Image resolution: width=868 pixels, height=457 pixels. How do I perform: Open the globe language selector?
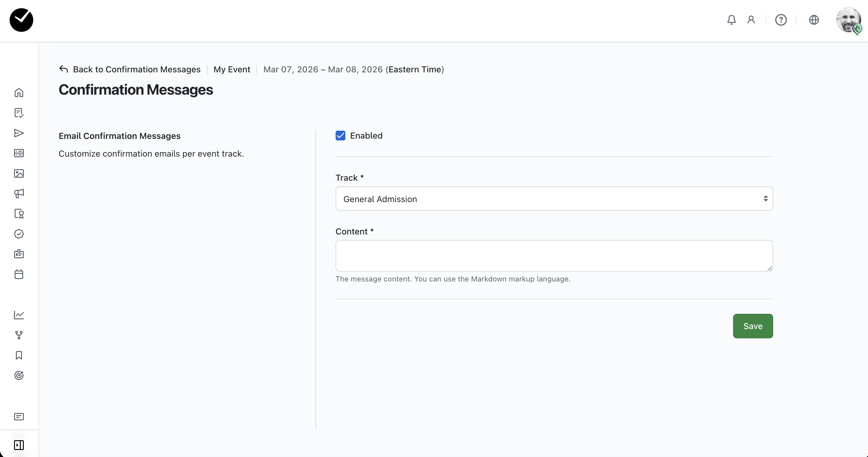click(814, 20)
